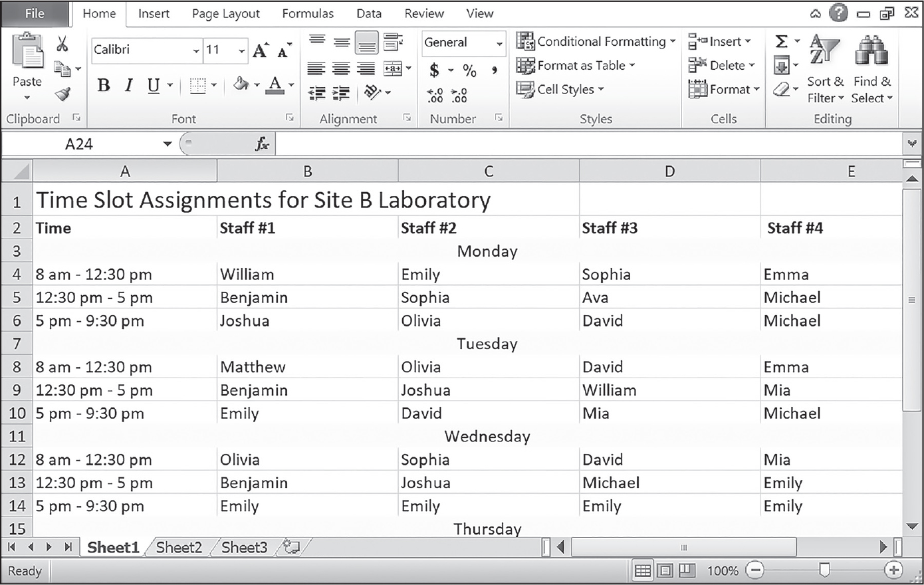Open Sheet2 worksheet tab
This screenshot has width=924, height=585.
tap(178, 547)
